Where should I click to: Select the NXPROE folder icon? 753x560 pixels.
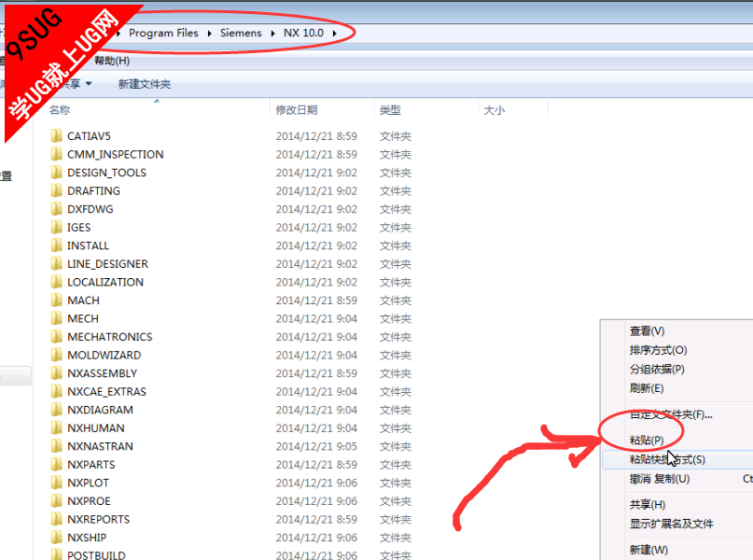[56, 501]
